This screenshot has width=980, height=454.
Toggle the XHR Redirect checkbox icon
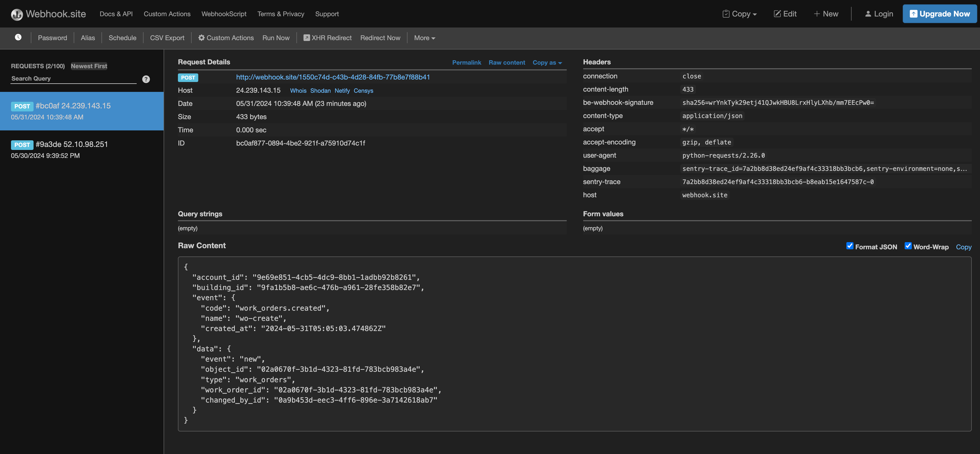(x=307, y=38)
